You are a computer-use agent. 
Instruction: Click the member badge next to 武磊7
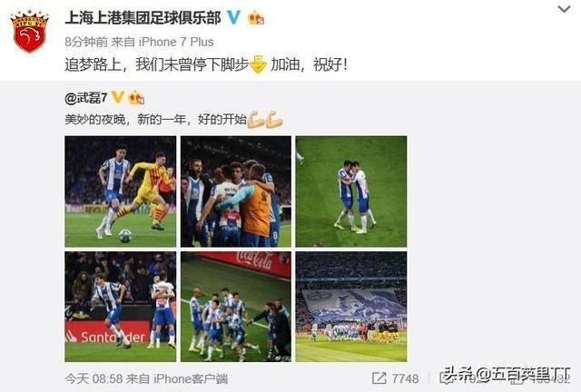pos(136,98)
